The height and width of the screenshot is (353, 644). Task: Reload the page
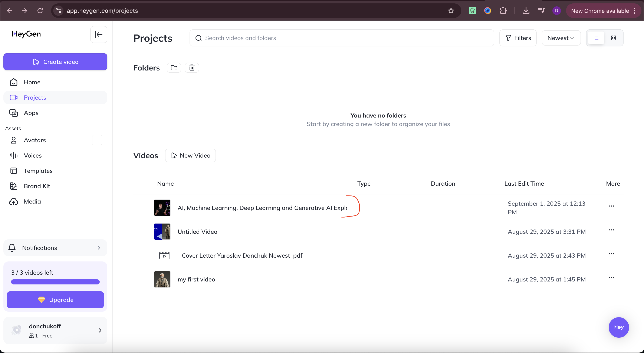pyautogui.click(x=40, y=10)
